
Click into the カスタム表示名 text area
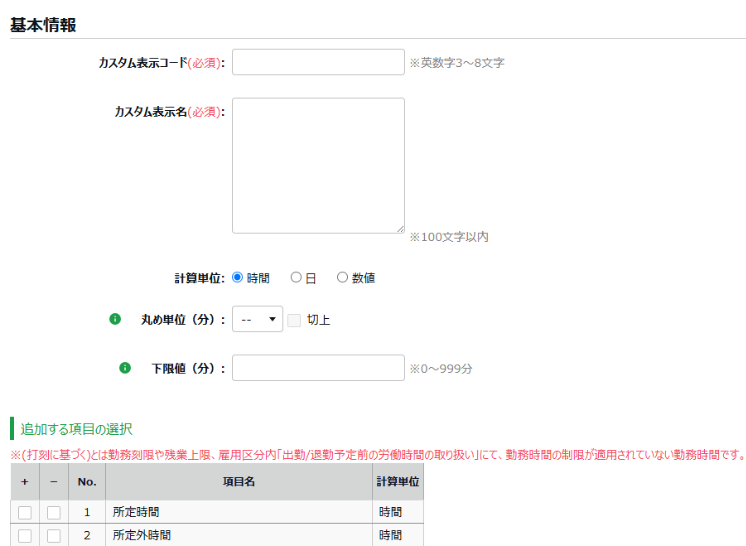[x=318, y=166]
